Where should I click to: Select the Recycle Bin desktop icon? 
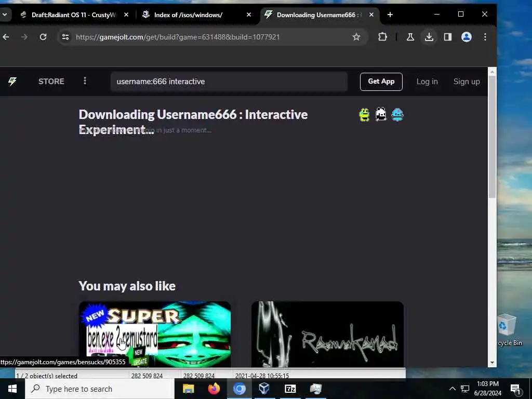508,330
